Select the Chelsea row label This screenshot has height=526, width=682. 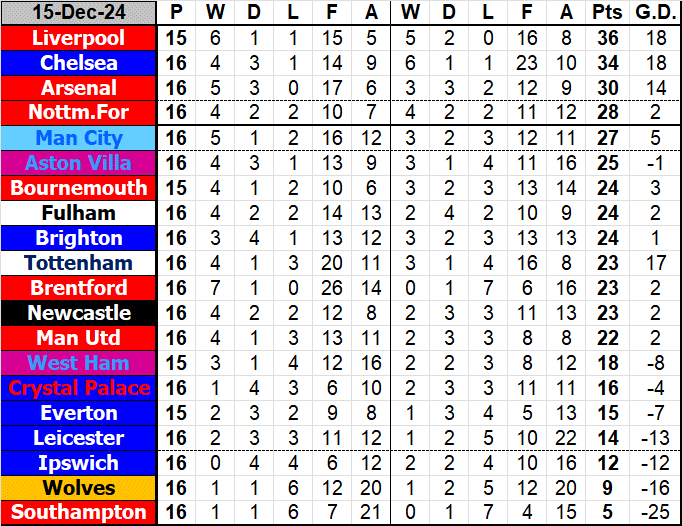click(x=79, y=63)
